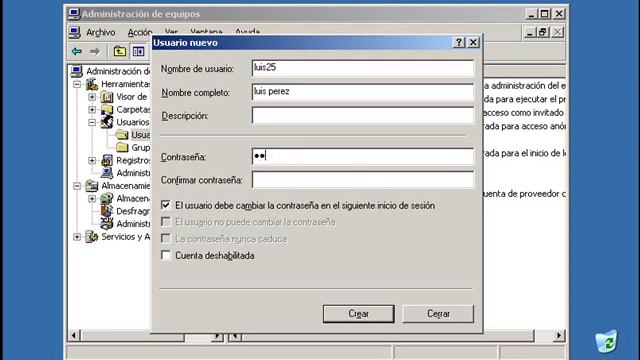Viewport: 640px width, 360px height.
Task: Open the Archivo menu
Action: (100, 32)
